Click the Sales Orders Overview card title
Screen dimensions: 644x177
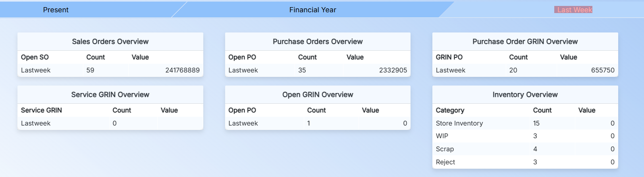click(x=110, y=42)
